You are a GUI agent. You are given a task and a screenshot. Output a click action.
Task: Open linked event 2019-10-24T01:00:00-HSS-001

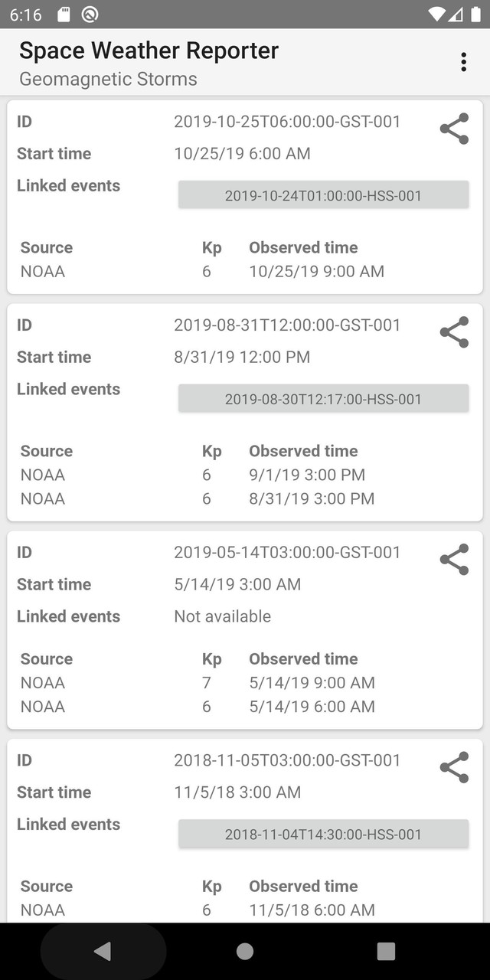pos(323,194)
